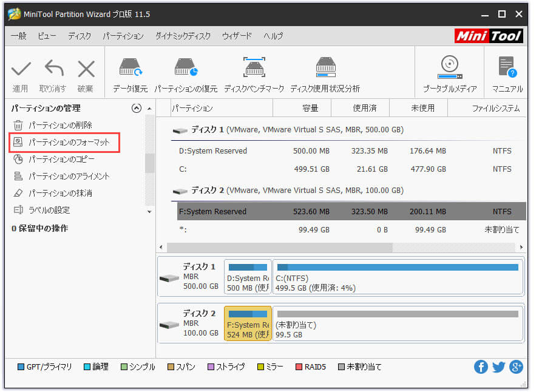Sort by the ファイルシステム column header

click(x=487, y=108)
